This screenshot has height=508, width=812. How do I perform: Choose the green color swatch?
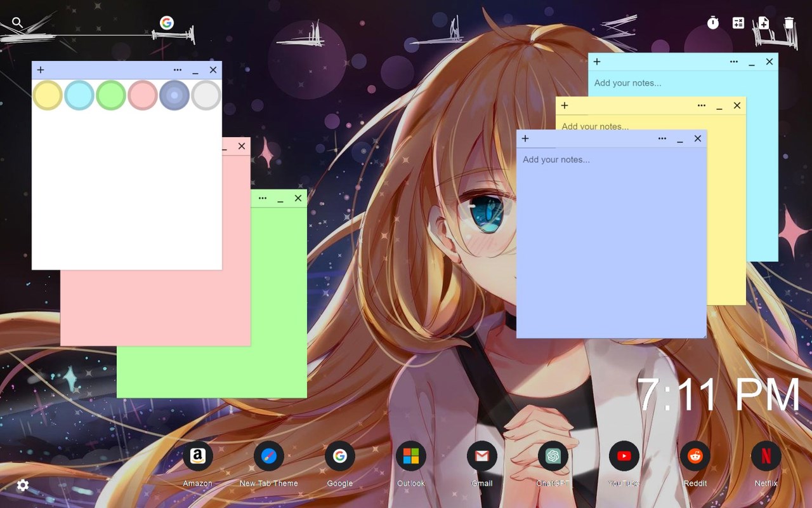[111, 95]
